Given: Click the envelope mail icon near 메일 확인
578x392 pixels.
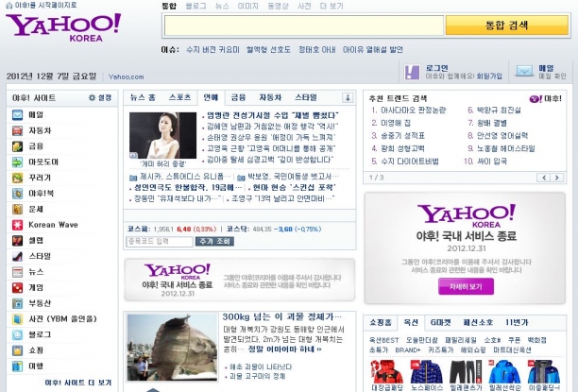Looking at the screenshot, I should (524, 71).
